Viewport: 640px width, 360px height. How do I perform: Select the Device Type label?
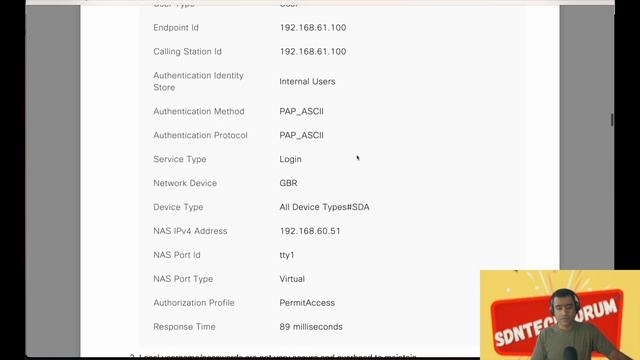pos(178,207)
